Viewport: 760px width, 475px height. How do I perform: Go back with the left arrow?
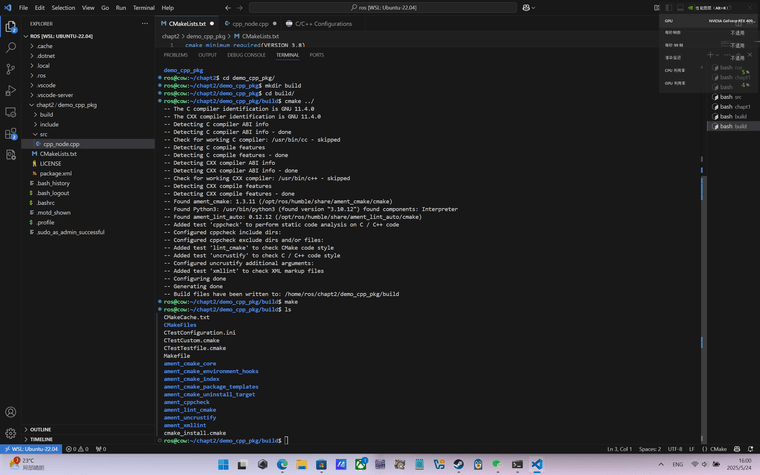click(228, 8)
